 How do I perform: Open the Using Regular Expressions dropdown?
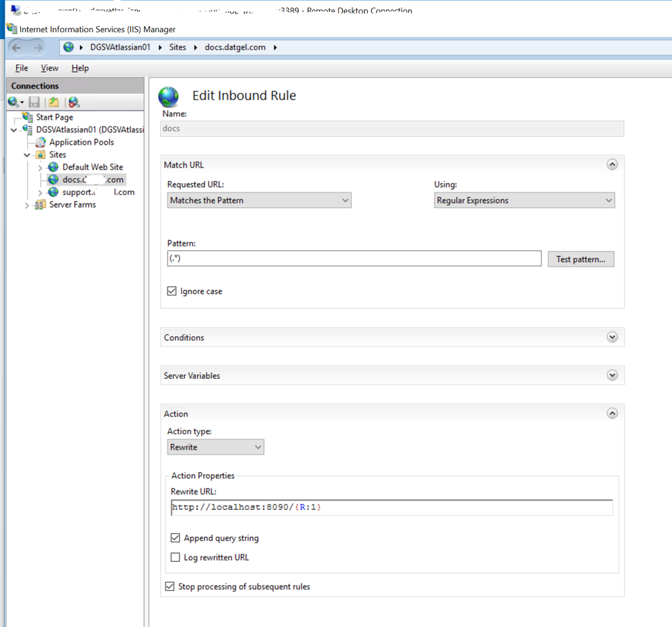(x=524, y=200)
